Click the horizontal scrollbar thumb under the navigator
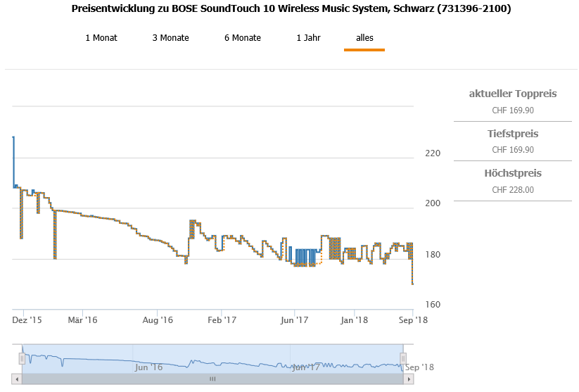 pos(212,379)
